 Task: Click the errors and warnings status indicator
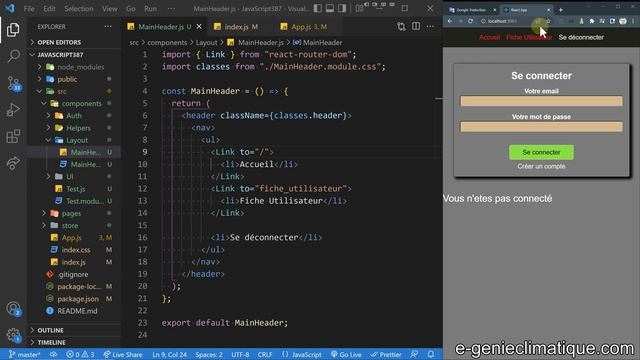[x=80, y=354]
